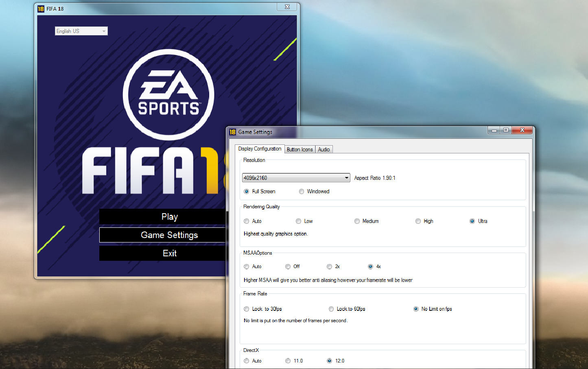Click the "MSAAOptions" group label
This screenshot has width=588, height=369.
(x=258, y=253)
